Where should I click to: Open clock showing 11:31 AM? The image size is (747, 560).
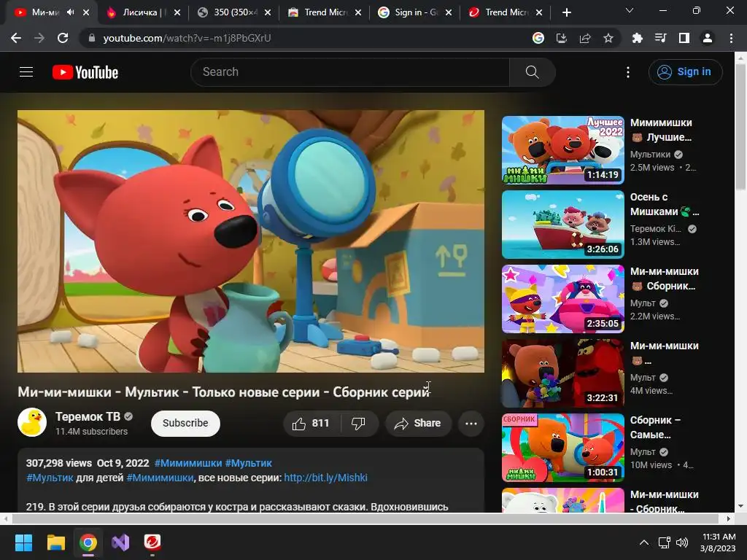[x=718, y=542]
